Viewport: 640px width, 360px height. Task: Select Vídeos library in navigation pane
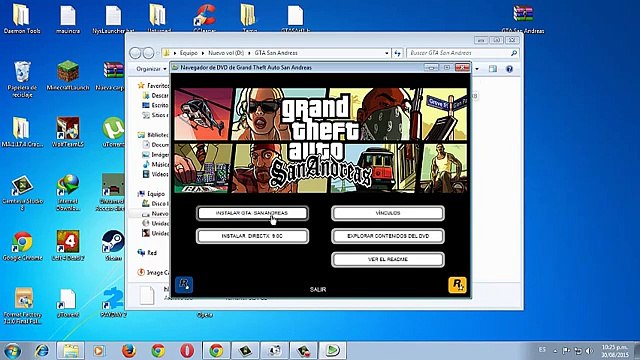pos(155,174)
